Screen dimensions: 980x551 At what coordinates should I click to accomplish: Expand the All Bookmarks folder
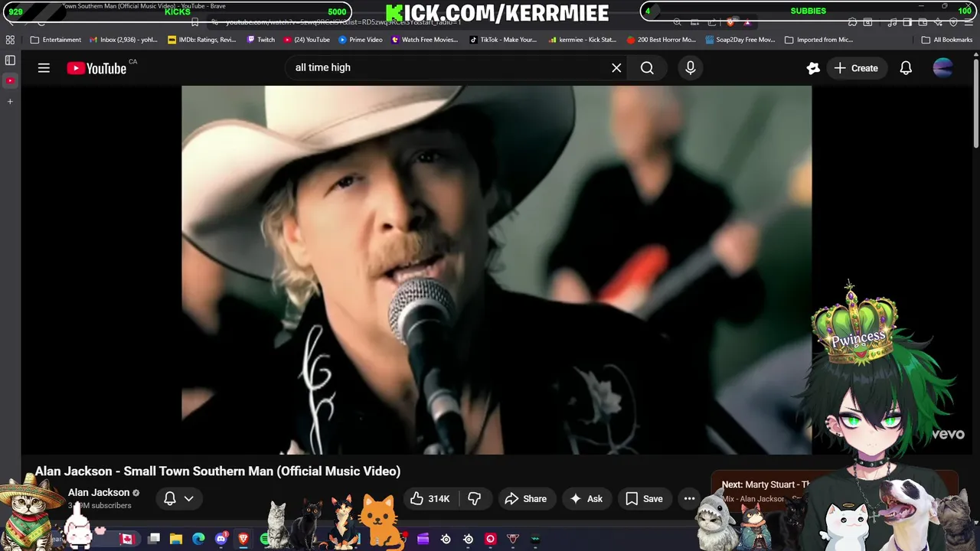point(947,40)
